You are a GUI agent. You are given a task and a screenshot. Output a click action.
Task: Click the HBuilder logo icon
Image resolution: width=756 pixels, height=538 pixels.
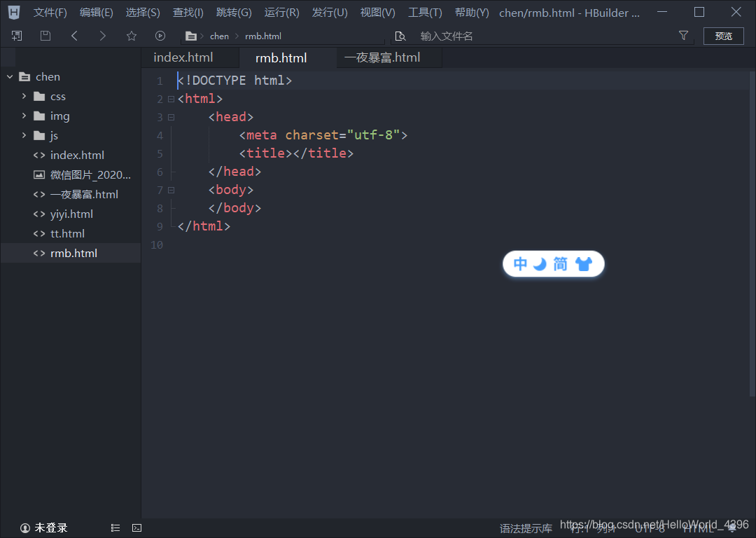click(14, 12)
